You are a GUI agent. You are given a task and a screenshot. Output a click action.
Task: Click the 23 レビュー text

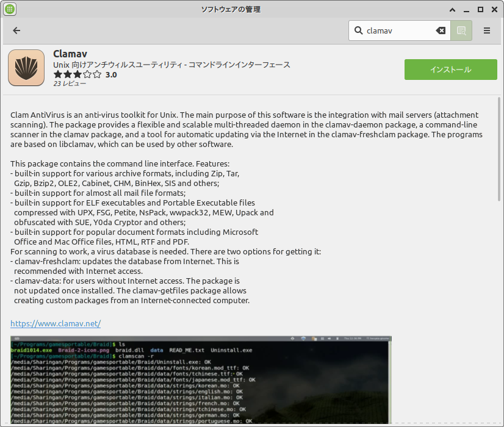coord(70,84)
